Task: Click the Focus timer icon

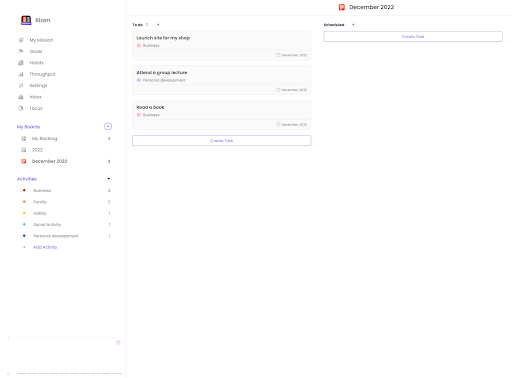Action: click(21, 108)
